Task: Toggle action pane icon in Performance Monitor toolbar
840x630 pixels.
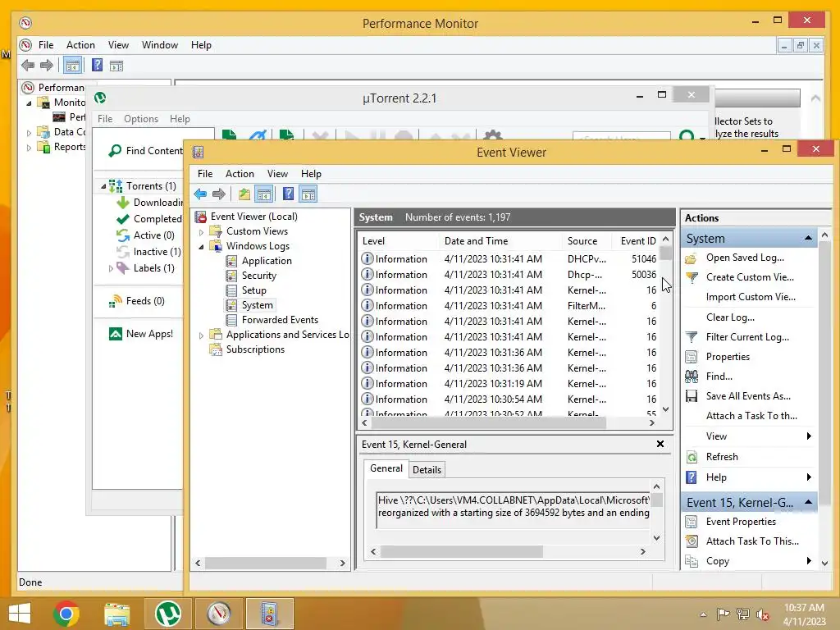Action: pos(116,66)
